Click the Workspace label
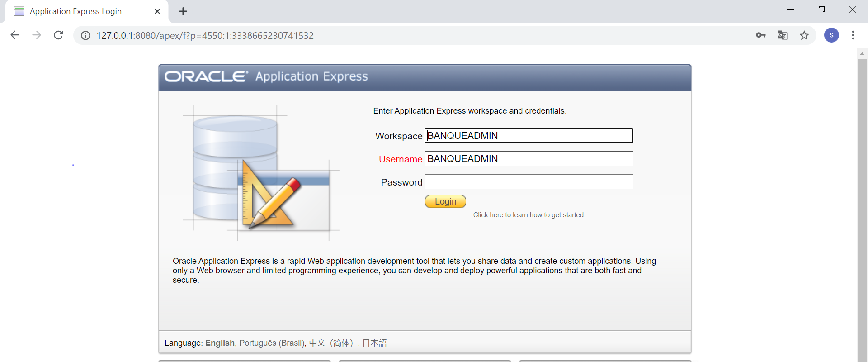 pos(399,136)
